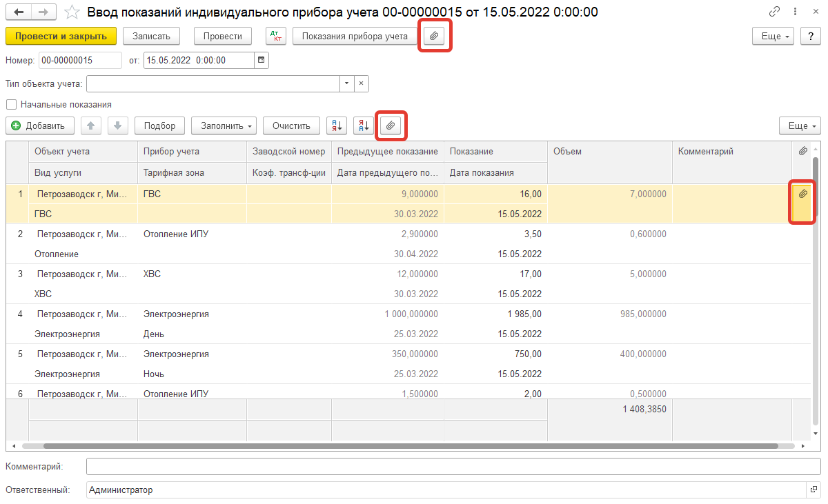The width and height of the screenshot is (828, 504).
Task: Add document to favorites with star icon
Action: (72, 12)
